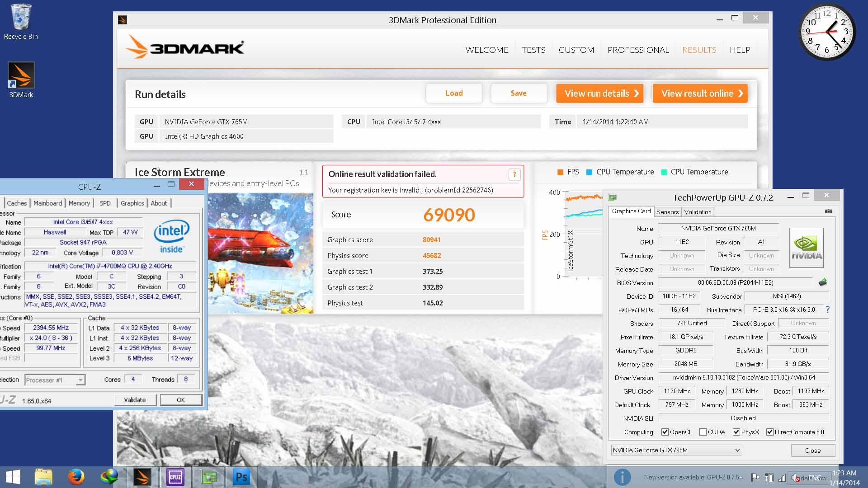Switch to CPU-Z About tab

(x=159, y=203)
